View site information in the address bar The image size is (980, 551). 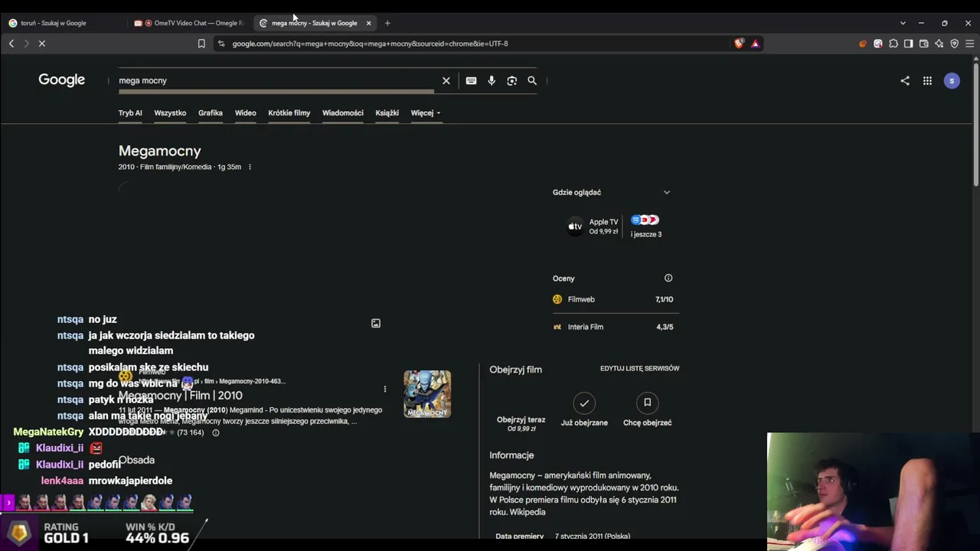point(220,44)
